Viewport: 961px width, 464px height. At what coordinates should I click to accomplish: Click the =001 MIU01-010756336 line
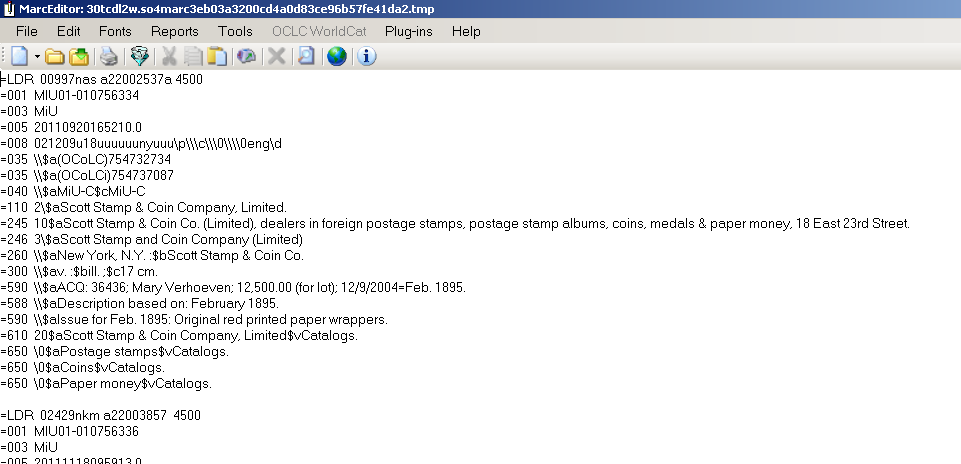[70, 431]
